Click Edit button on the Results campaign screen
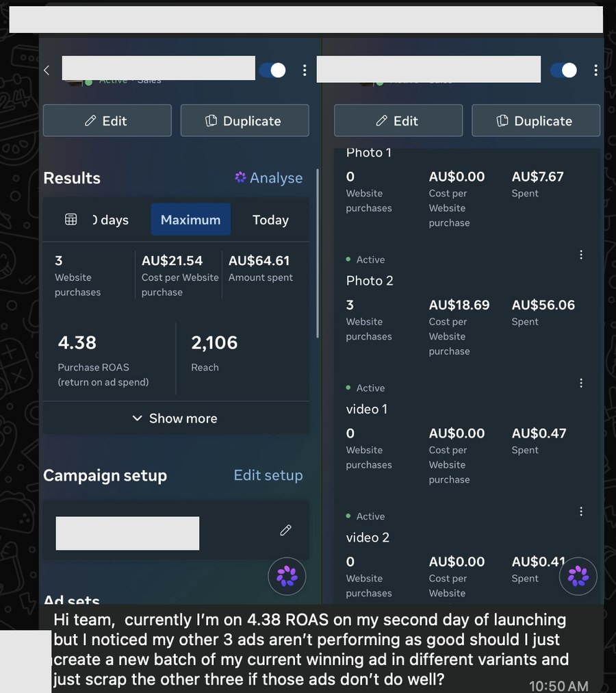Screen dimensions: 616x693 (x=107, y=121)
